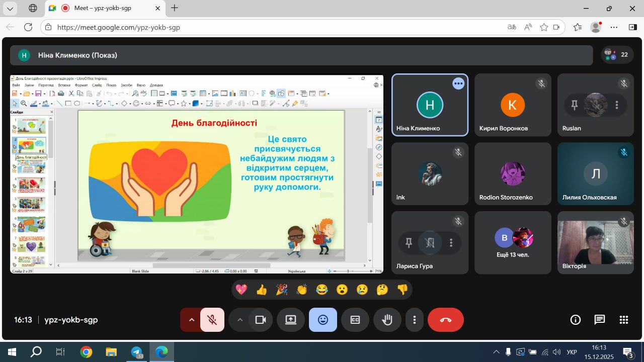The image size is (644, 362).
Task: Expand video settings arrow beside the camera
Action: point(239,320)
